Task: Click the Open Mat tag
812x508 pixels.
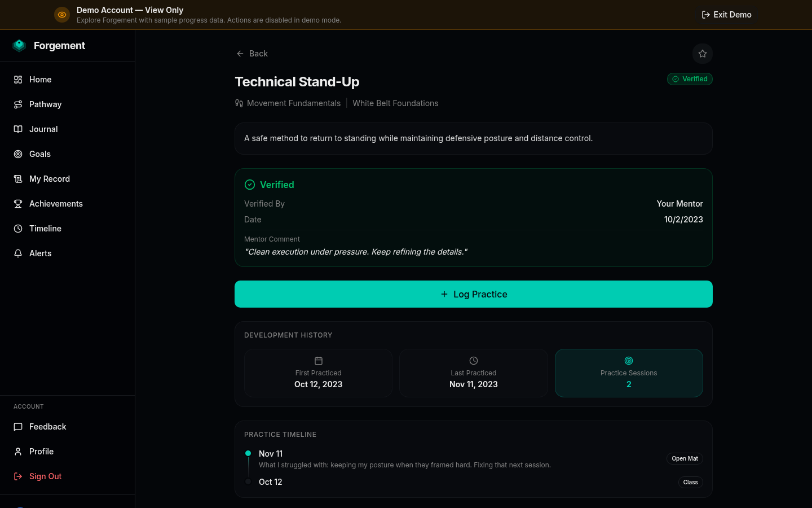Action: 685,459
